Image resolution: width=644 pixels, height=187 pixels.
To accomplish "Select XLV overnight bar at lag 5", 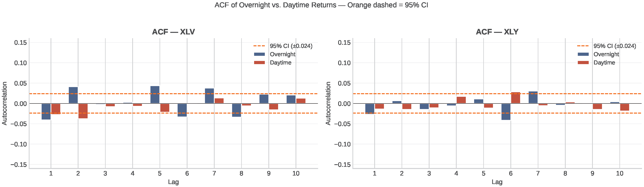I will tap(155, 95).
